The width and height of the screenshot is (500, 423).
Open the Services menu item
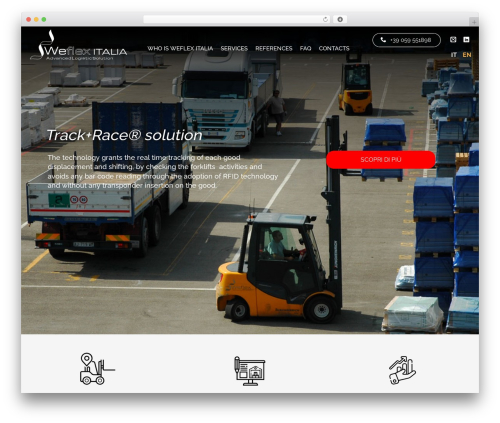tap(234, 48)
